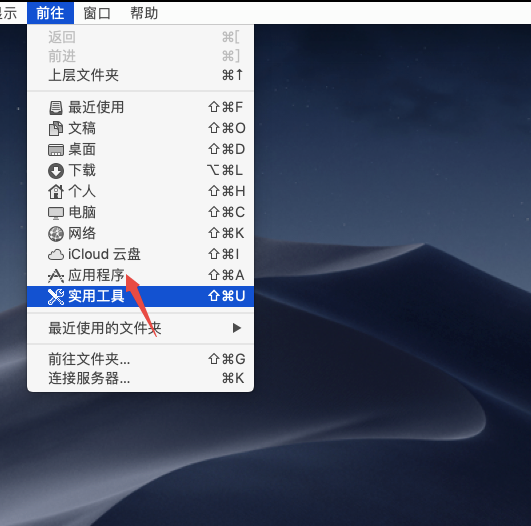The width and height of the screenshot is (531, 526).
Task: Click the 桌面 desktop icon
Action: 56,150
